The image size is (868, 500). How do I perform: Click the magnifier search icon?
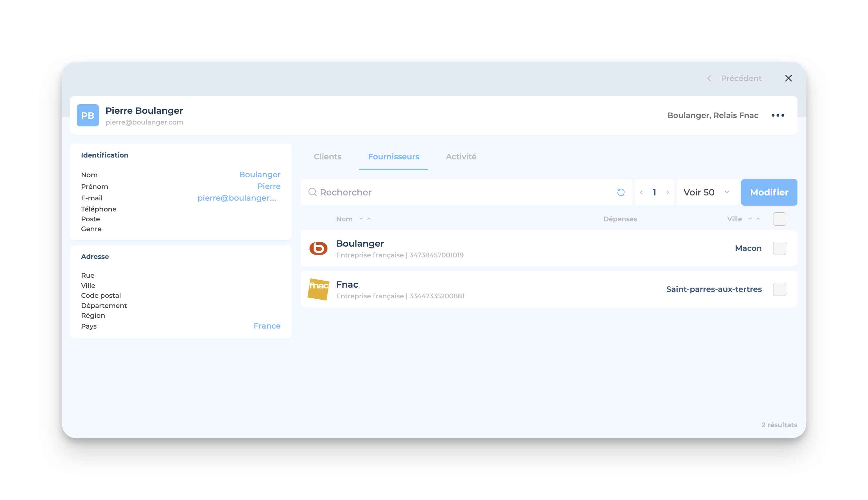click(312, 192)
